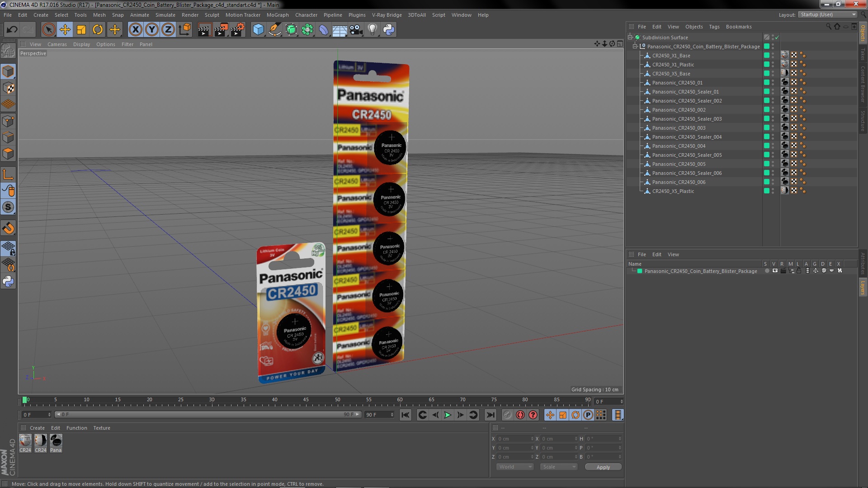Select the Pana material thumbnail
Viewport: 868px width, 488px height.
pos(56,443)
